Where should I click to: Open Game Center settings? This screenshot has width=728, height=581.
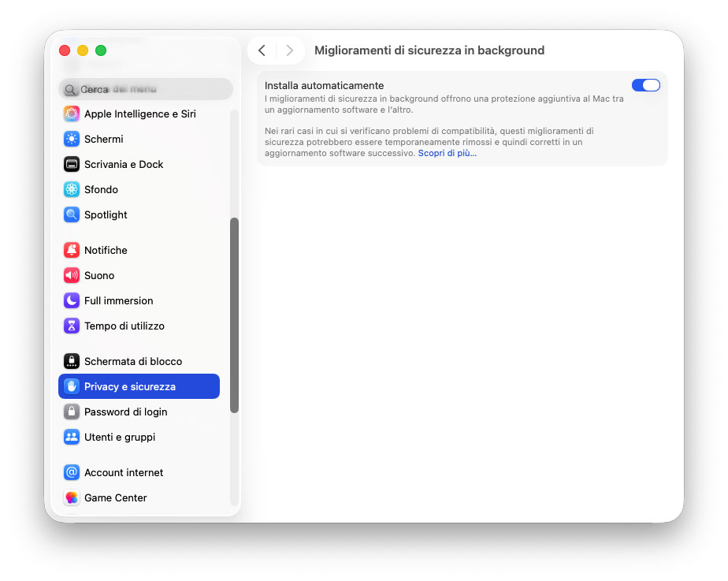(x=117, y=497)
